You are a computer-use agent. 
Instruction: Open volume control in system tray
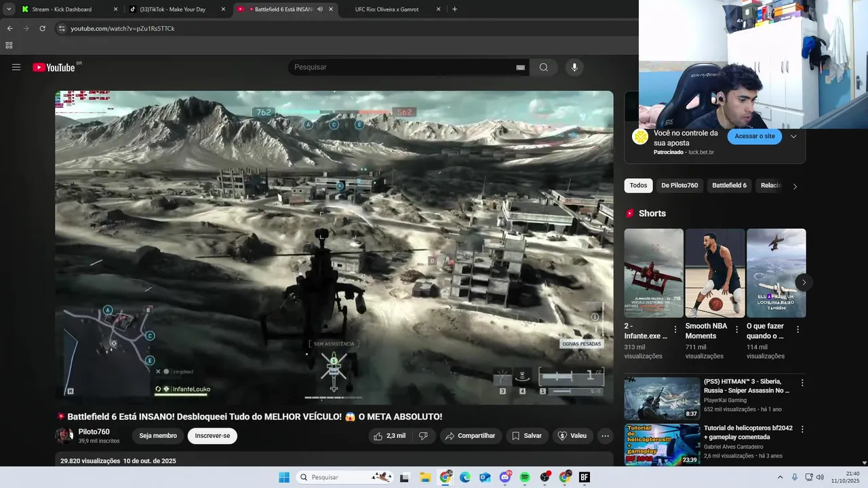click(820, 477)
